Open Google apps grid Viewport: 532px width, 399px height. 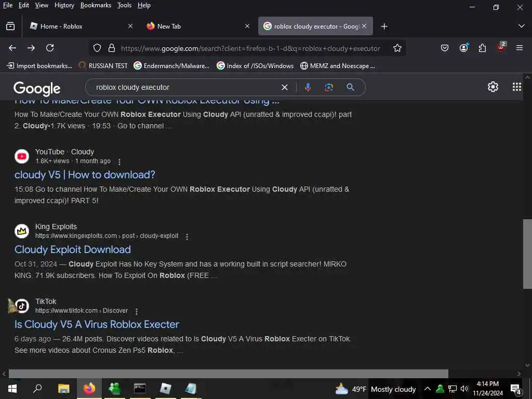(517, 87)
